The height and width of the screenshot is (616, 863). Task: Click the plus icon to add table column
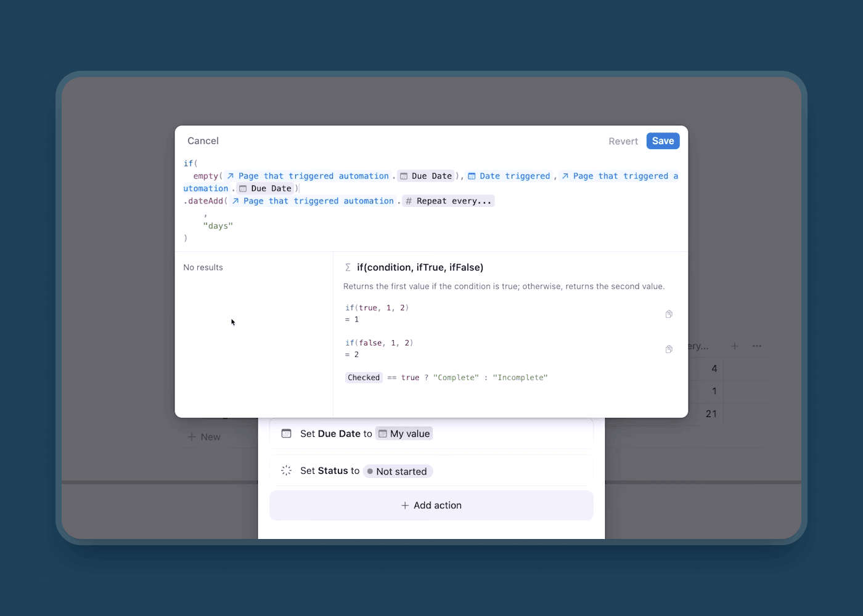pos(734,346)
